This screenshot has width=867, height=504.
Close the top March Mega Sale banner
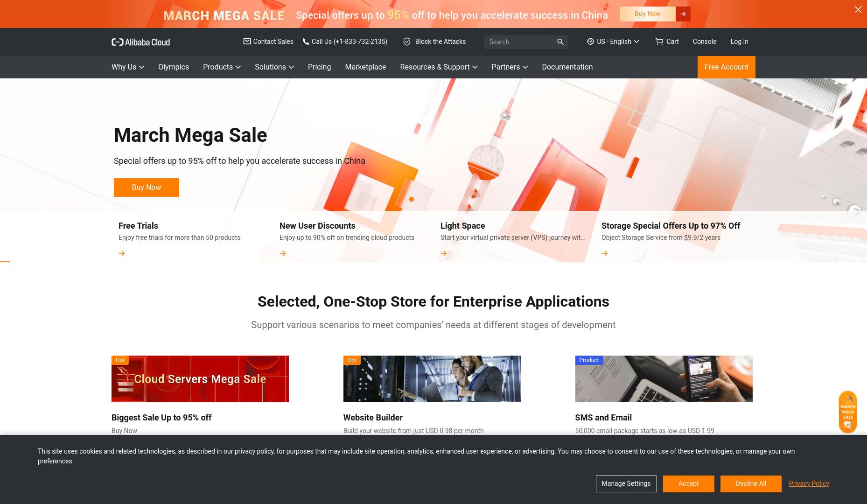click(858, 10)
